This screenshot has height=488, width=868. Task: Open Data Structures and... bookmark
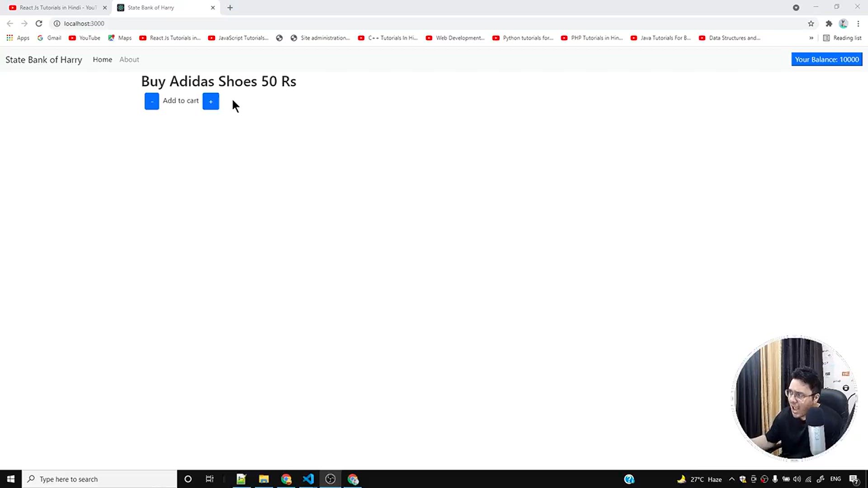coord(730,38)
